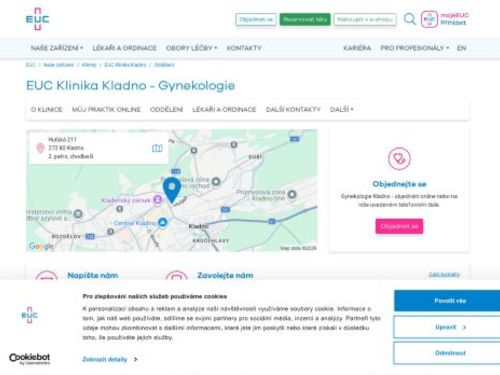The image size is (500, 375).
Task: Open the Central Kladno shopping pin
Action: point(162,222)
